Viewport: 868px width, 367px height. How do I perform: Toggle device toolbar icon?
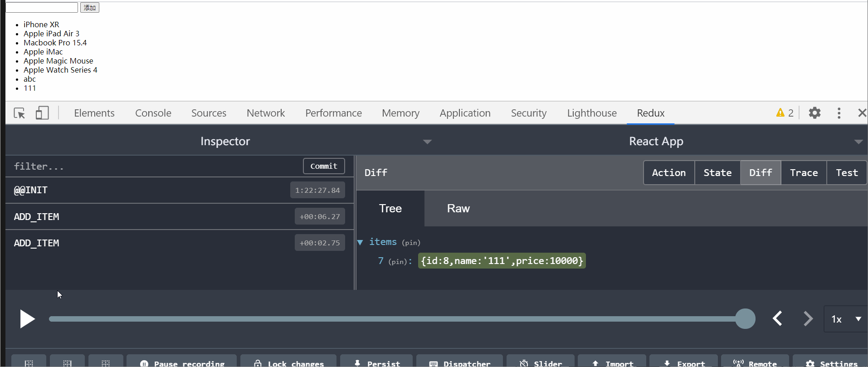click(42, 113)
